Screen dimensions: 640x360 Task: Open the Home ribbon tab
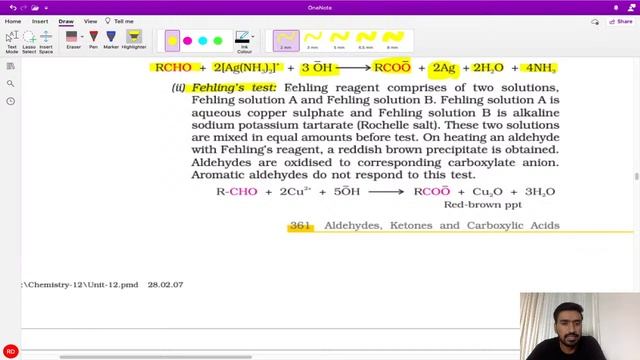pos(13,21)
